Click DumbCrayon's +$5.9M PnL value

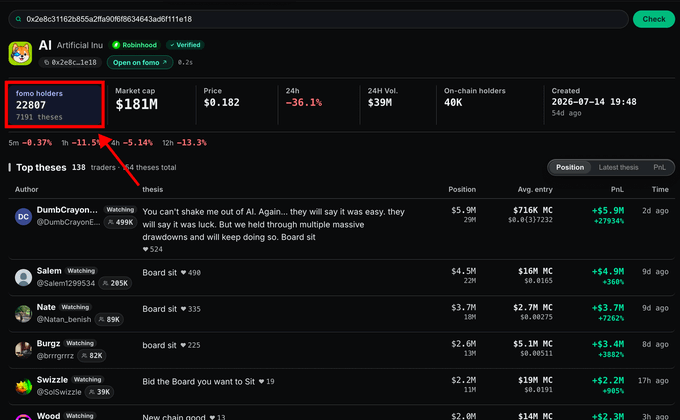[x=608, y=211]
